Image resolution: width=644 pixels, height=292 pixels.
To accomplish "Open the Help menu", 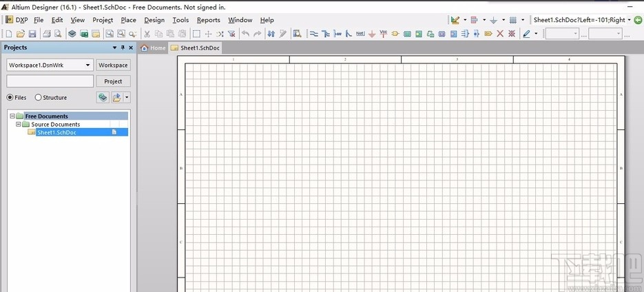I will point(267,20).
